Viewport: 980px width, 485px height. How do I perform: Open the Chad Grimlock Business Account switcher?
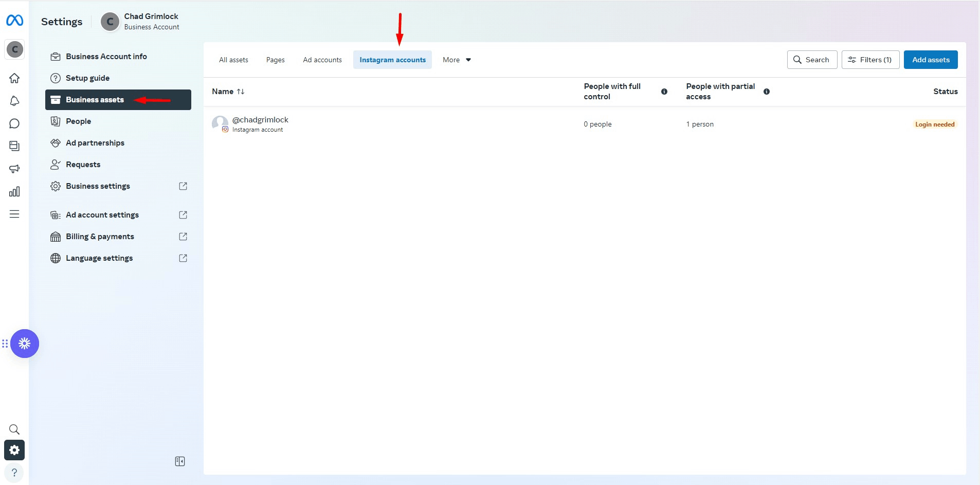[x=140, y=22]
